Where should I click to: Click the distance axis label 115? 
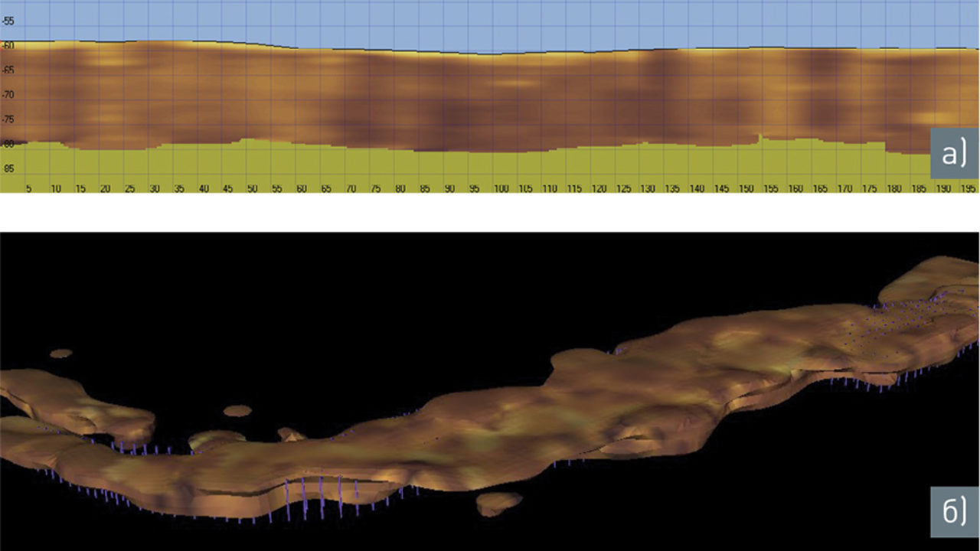pos(573,188)
